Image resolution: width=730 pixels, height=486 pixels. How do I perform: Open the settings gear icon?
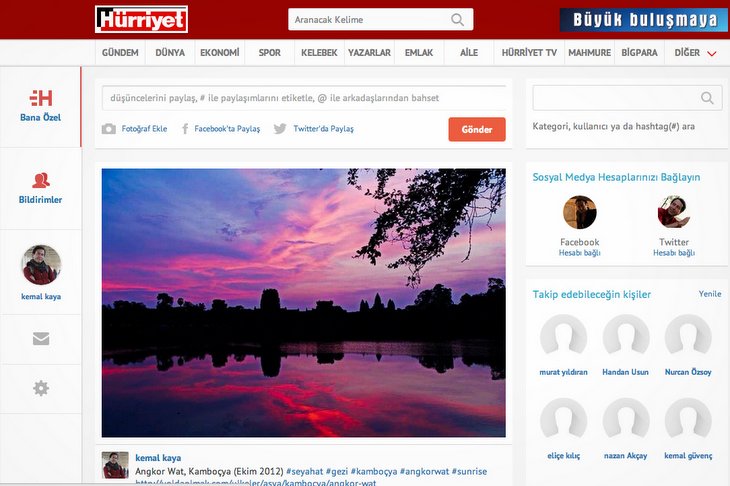point(41,388)
